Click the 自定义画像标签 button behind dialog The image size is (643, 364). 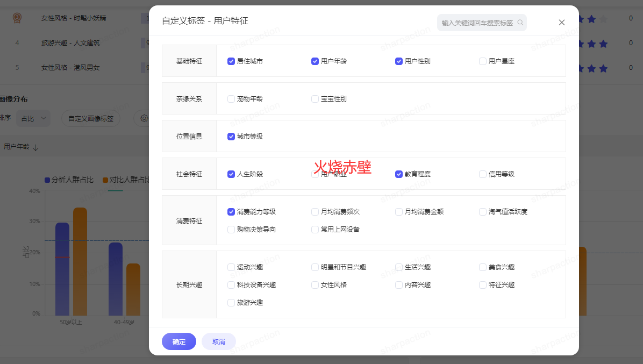click(x=91, y=118)
